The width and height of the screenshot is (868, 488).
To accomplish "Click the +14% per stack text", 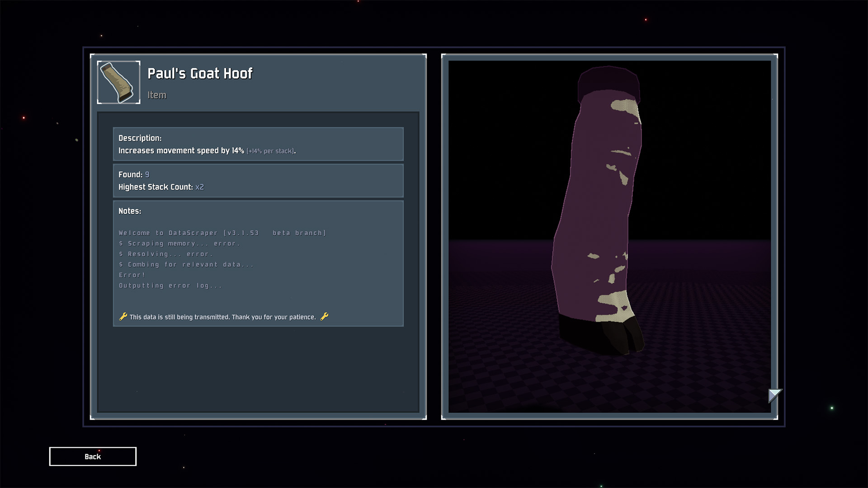I will [x=270, y=151].
